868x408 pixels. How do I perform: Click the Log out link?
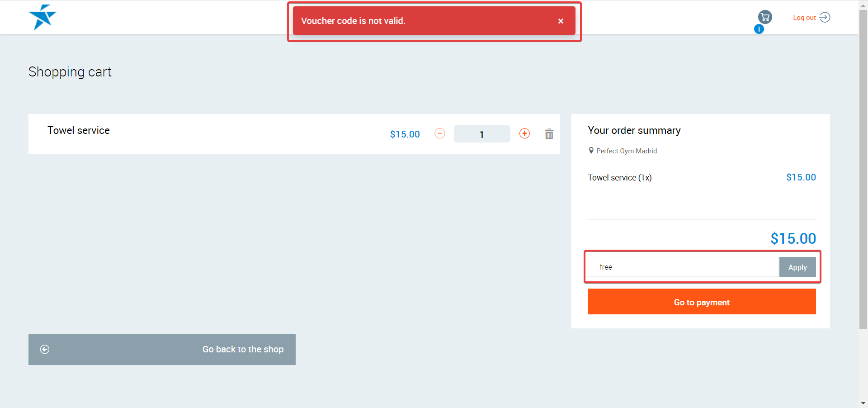coord(804,18)
